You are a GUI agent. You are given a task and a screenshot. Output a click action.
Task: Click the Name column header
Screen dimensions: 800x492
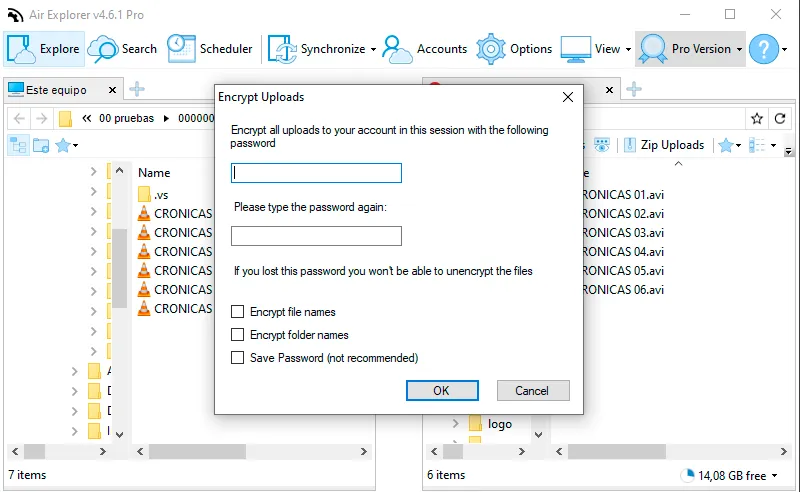click(154, 173)
